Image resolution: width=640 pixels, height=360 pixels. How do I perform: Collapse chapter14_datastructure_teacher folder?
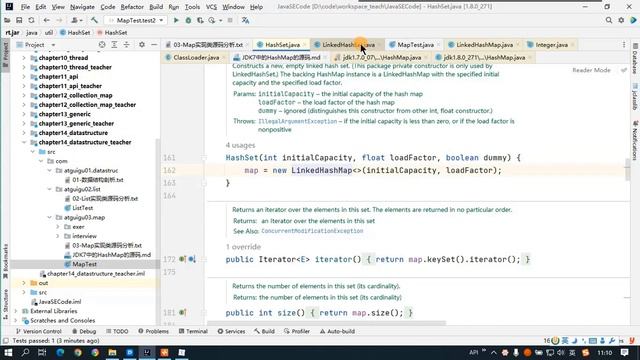point(24,142)
